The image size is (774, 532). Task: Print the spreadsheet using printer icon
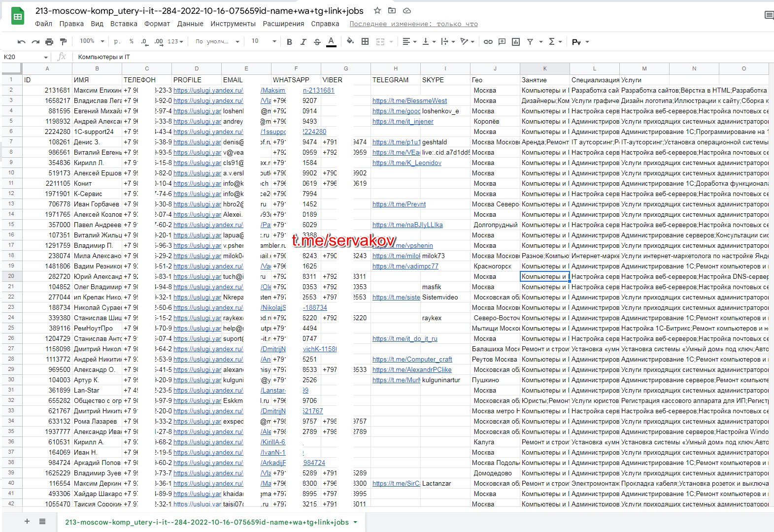49,42
